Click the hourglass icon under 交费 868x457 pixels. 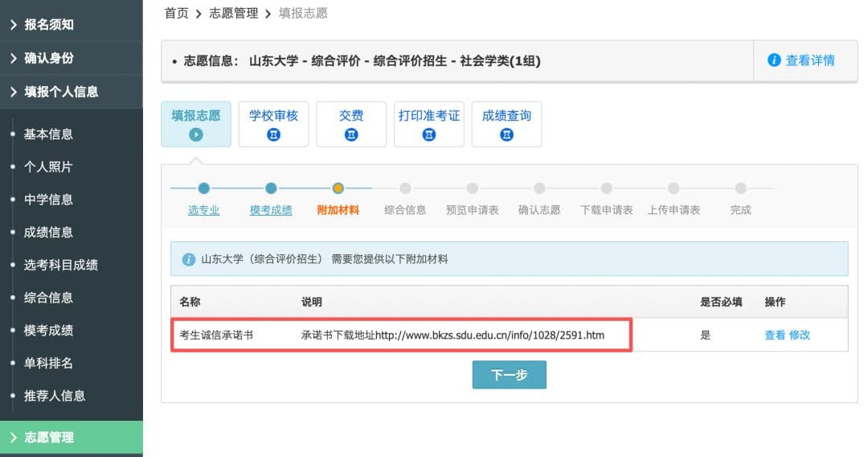[351, 134]
